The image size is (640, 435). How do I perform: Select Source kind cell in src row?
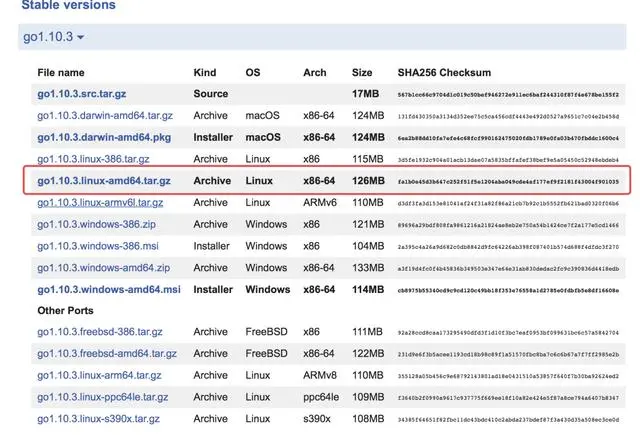pyautogui.click(x=211, y=94)
